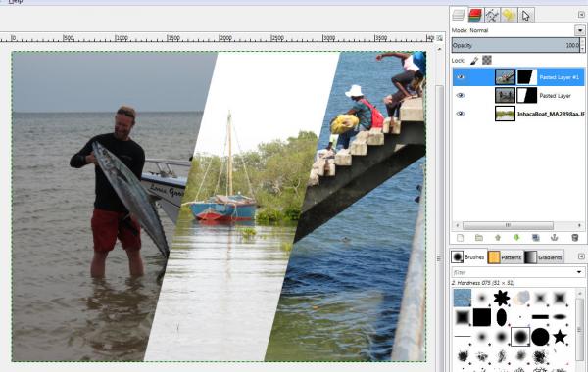
Task: Open the brush filter dropdown arrow
Action: click(x=579, y=272)
